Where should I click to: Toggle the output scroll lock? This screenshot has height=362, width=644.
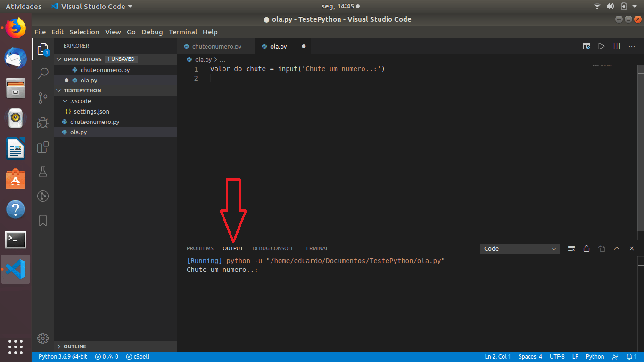coord(586,248)
